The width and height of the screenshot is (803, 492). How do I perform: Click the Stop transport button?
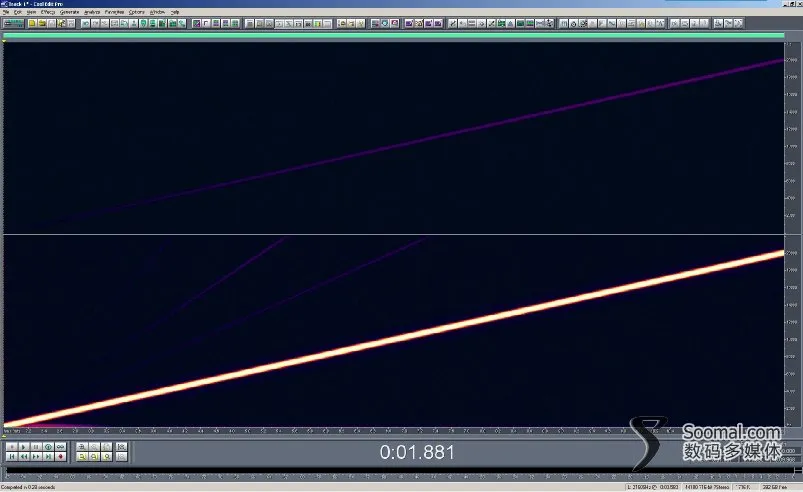click(12, 446)
